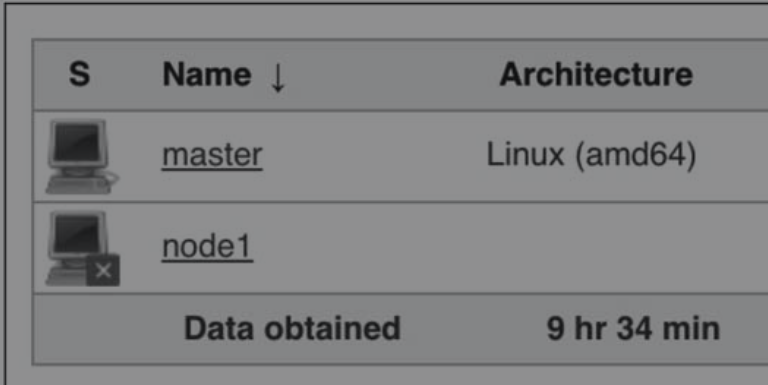768x385 pixels.
Task: Click the offline X badge on node1
Action: [x=103, y=270]
